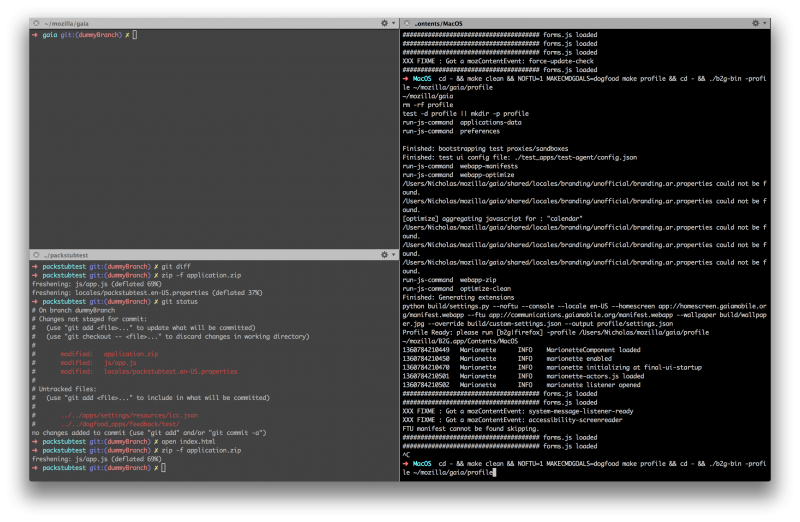Click 'modified: js/app.js' entry

[98, 362]
